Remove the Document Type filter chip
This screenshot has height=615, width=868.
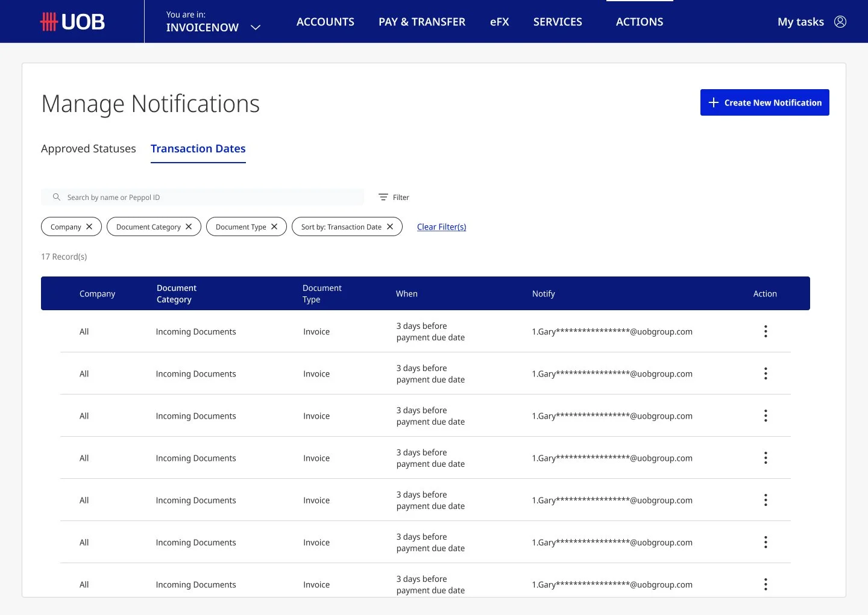[274, 226]
